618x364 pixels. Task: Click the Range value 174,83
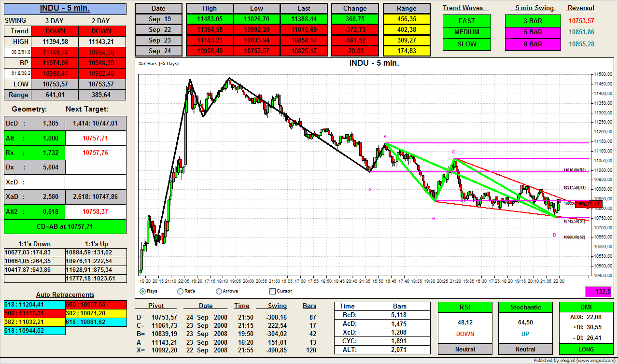407,51
